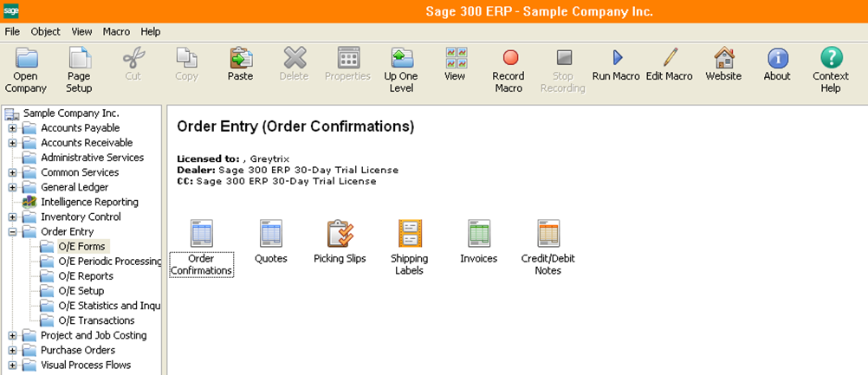Open the Credit/Debit Notes icon
The height and width of the screenshot is (375, 868).
coord(548,233)
